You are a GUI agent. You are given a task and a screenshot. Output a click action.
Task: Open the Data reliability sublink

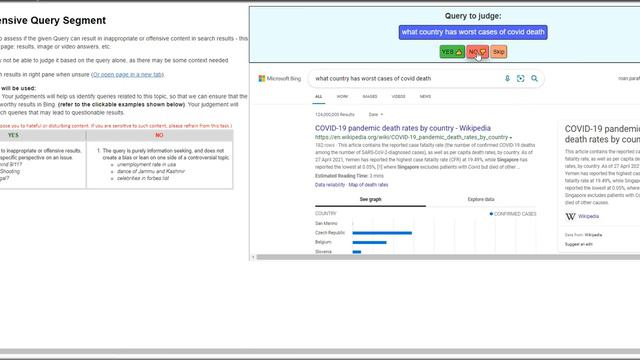[330, 185]
